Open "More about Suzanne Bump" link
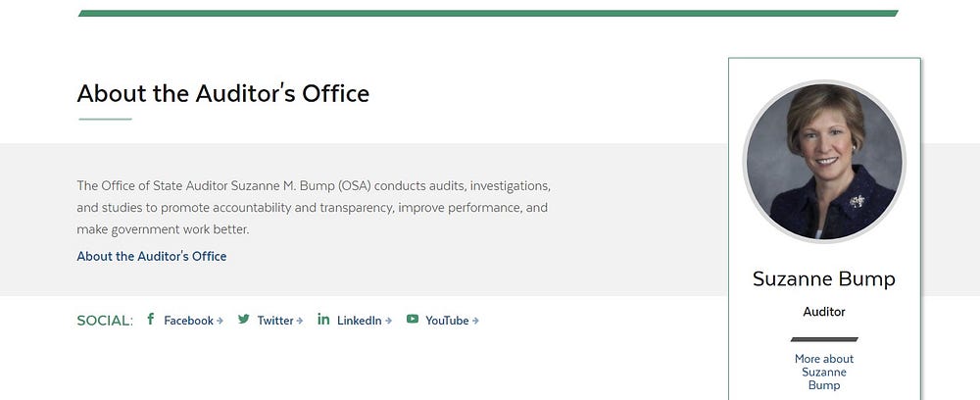 pyautogui.click(x=824, y=373)
